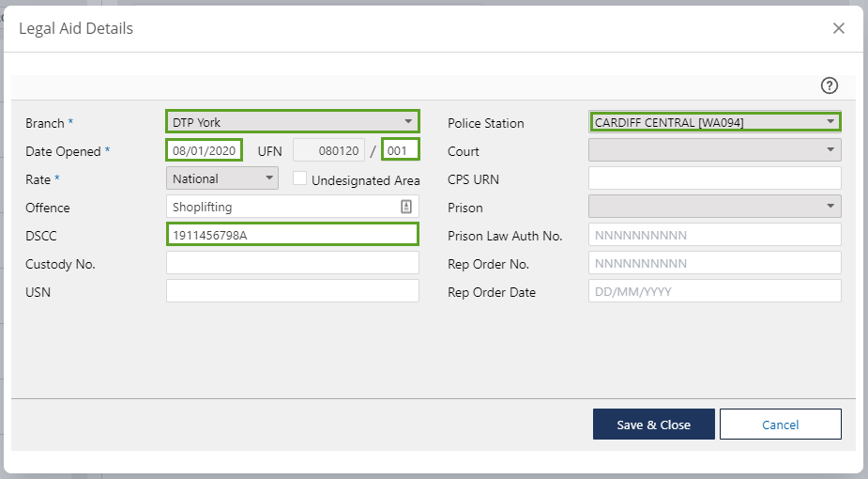Focus the USN text field
This screenshot has width=868, height=479.
pos(292,292)
